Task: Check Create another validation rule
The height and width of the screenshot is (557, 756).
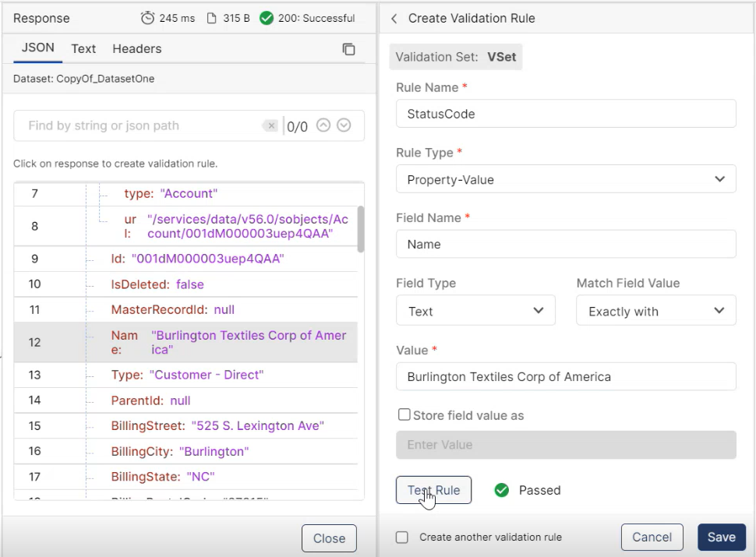Action: [402, 537]
